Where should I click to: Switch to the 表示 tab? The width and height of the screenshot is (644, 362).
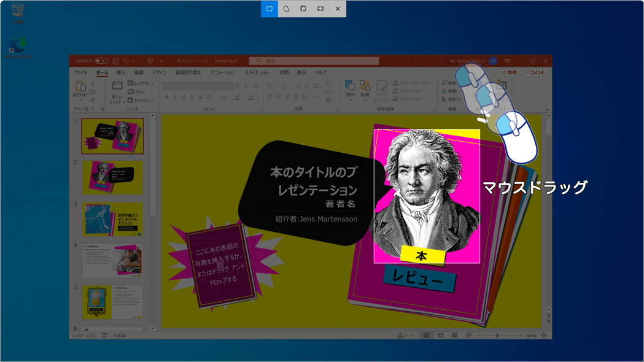[301, 72]
